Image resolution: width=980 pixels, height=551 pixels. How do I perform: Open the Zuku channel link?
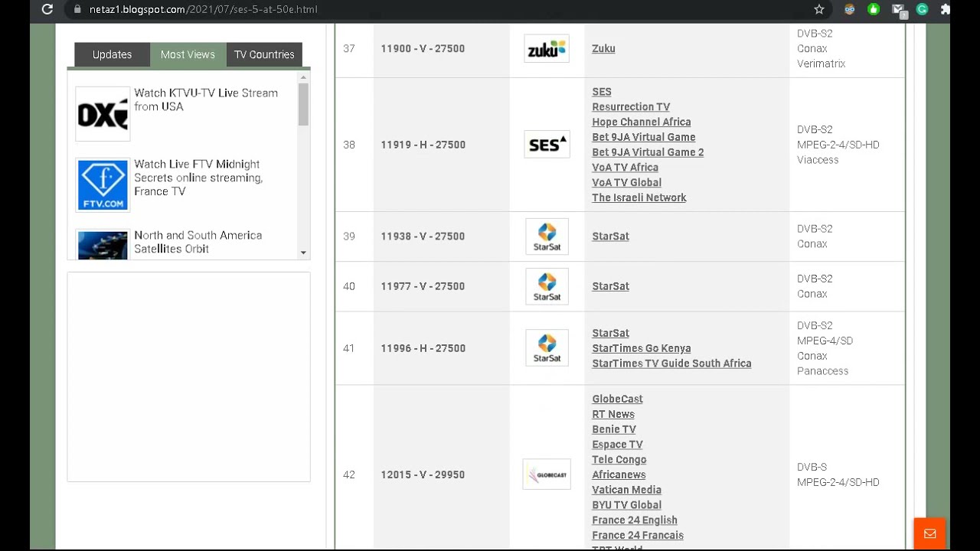coord(603,48)
